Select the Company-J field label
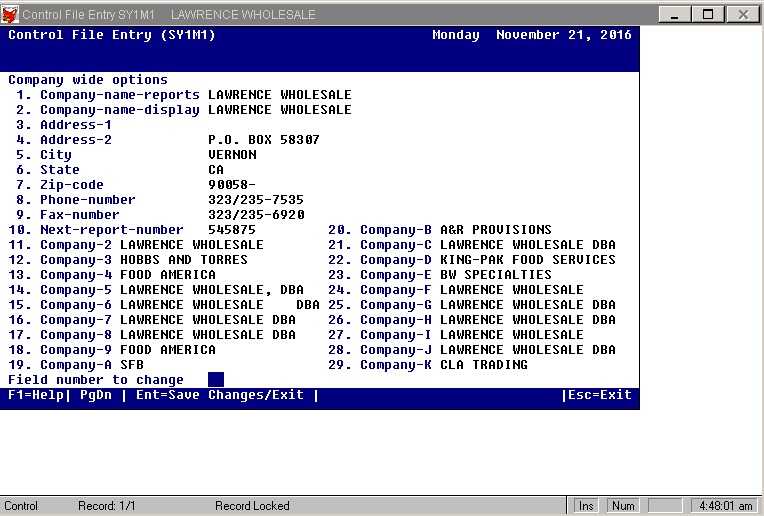The height and width of the screenshot is (516, 764). pyautogui.click(x=396, y=350)
